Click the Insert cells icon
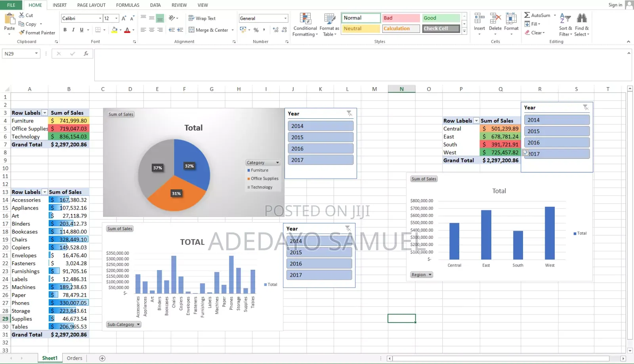 [479, 19]
